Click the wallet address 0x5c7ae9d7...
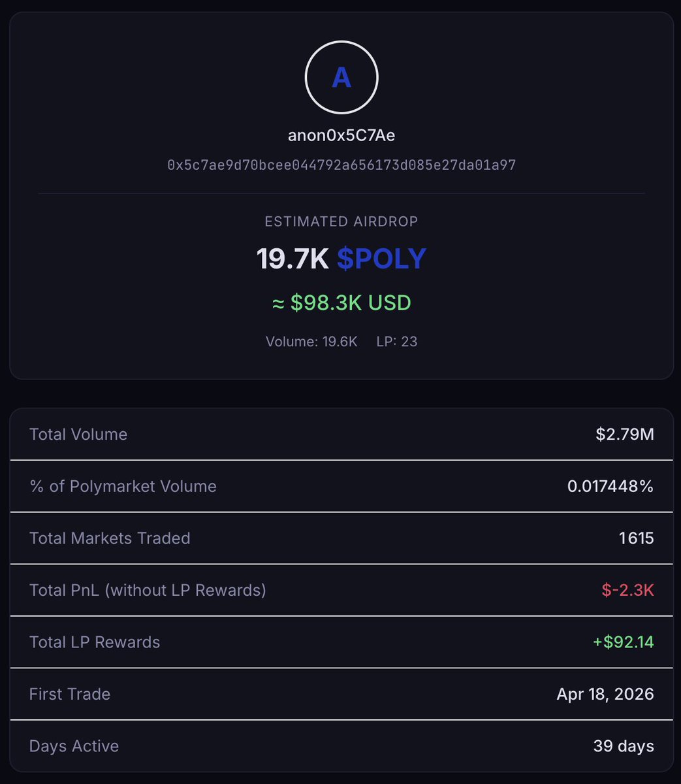The image size is (681, 784). (x=341, y=165)
